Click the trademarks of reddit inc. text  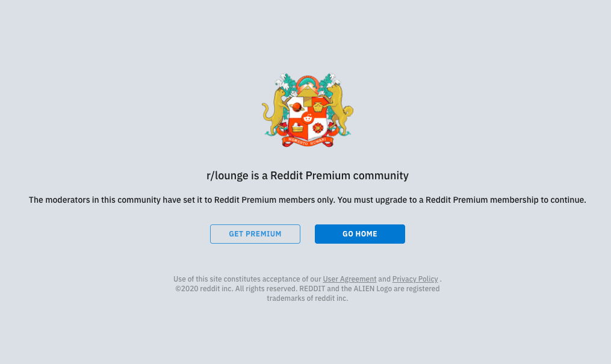point(308,298)
